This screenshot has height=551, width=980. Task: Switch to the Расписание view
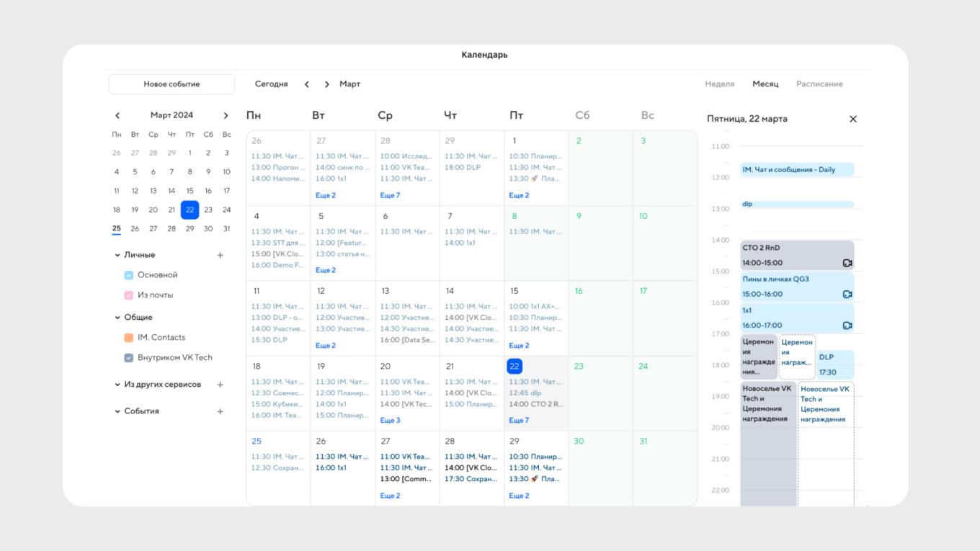819,84
